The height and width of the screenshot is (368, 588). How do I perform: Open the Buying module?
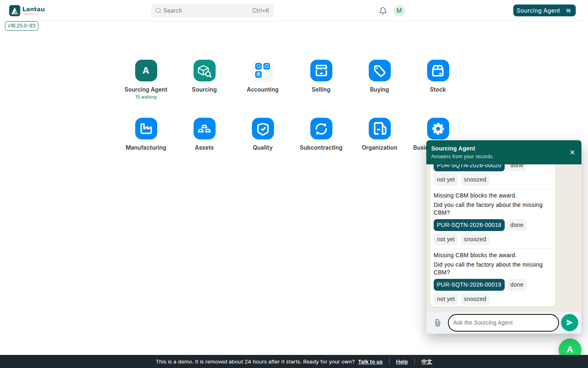tap(379, 71)
